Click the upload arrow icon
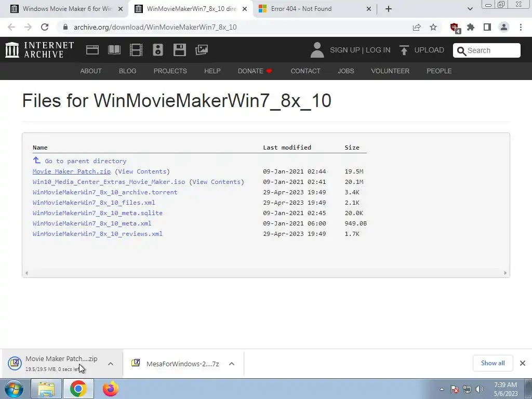 pos(404,50)
